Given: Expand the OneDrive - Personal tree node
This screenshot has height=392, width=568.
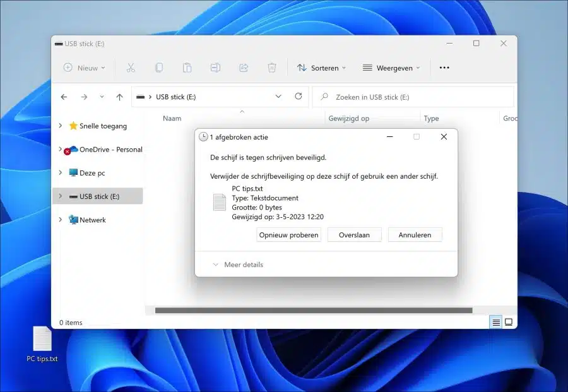Looking at the screenshot, I should (x=60, y=149).
